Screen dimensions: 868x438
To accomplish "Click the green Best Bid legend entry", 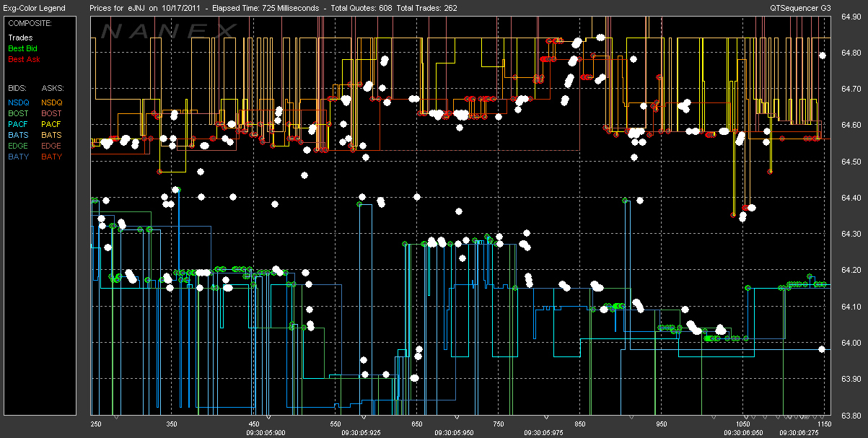I will [x=22, y=48].
